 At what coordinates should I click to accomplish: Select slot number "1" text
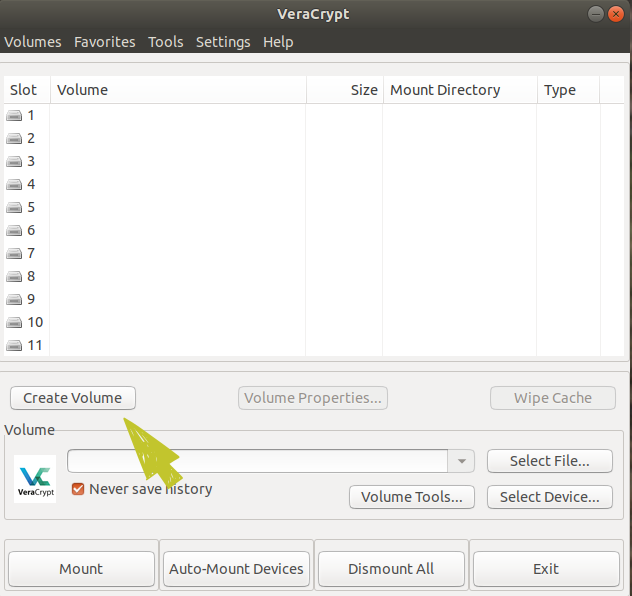click(31, 116)
